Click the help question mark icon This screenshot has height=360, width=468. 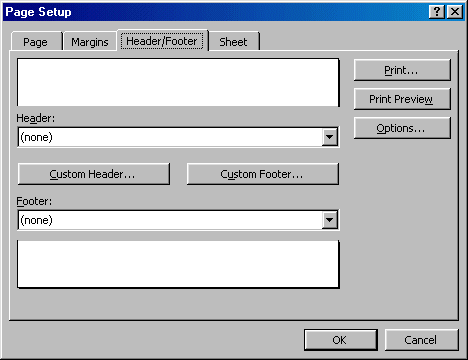437,12
